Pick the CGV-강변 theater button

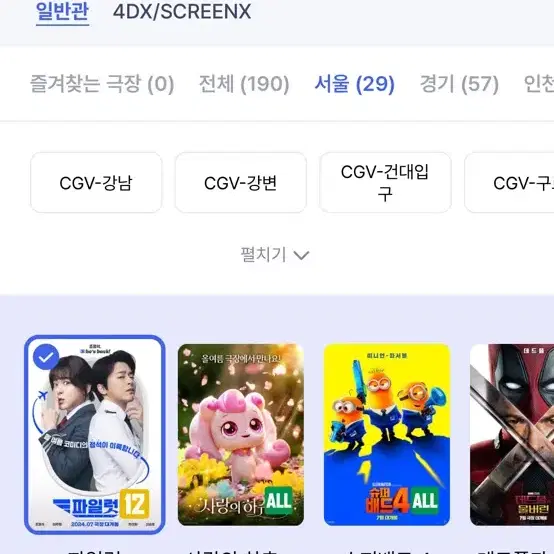(241, 183)
